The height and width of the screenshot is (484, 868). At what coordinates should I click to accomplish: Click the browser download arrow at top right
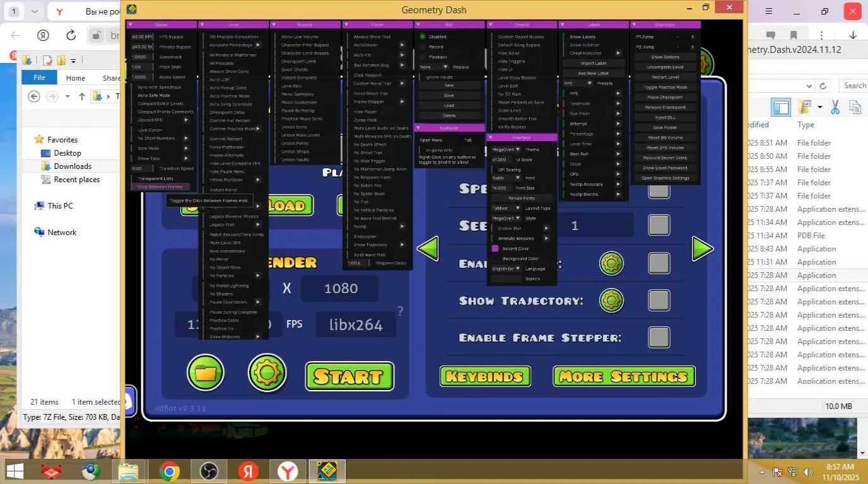pos(853,35)
